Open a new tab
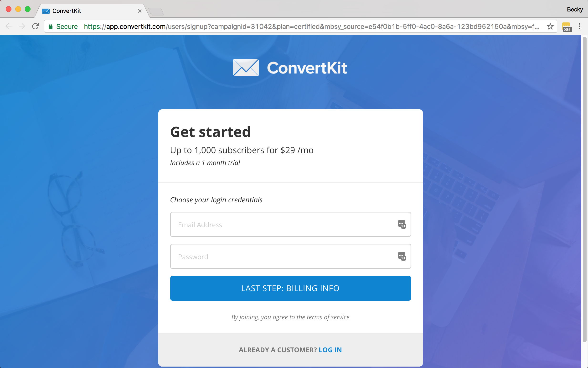This screenshot has width=588, height=368. pos(156,11)
